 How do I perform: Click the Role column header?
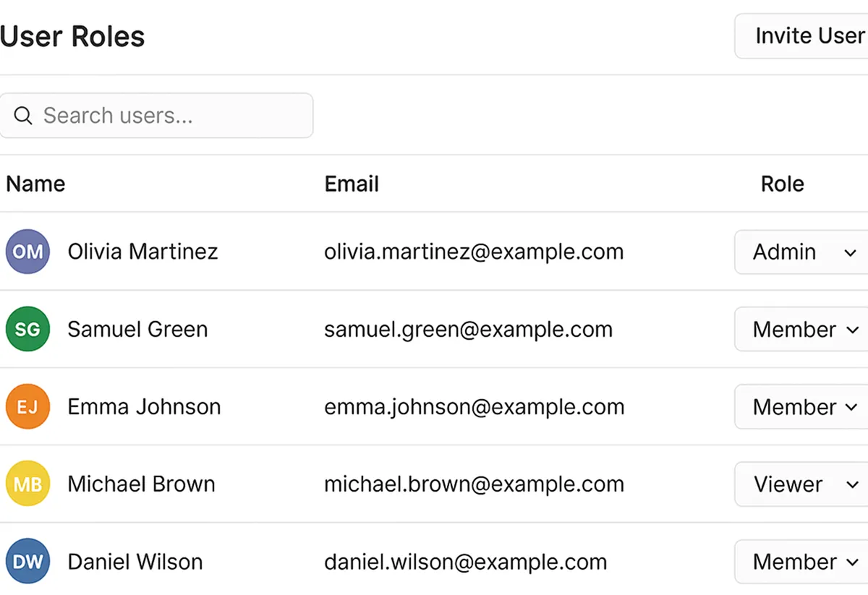(782, 184)
